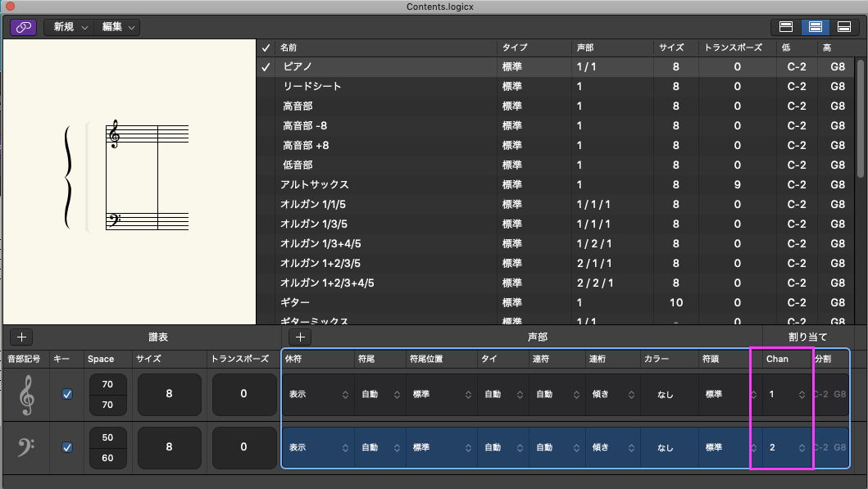Open the 休符 表示 dropdown in the first voice row

click(318, 395)
